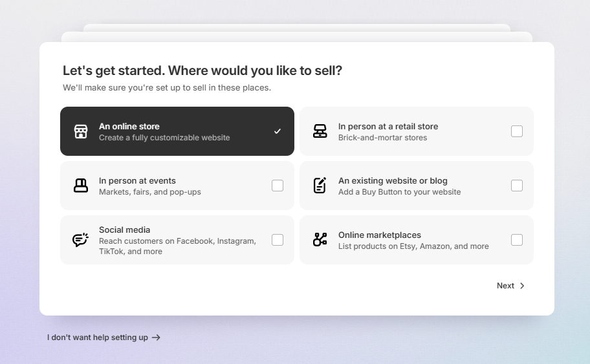Click the In person at events icon
Screen dimensions: 590x364
click(x=81, y=186)
